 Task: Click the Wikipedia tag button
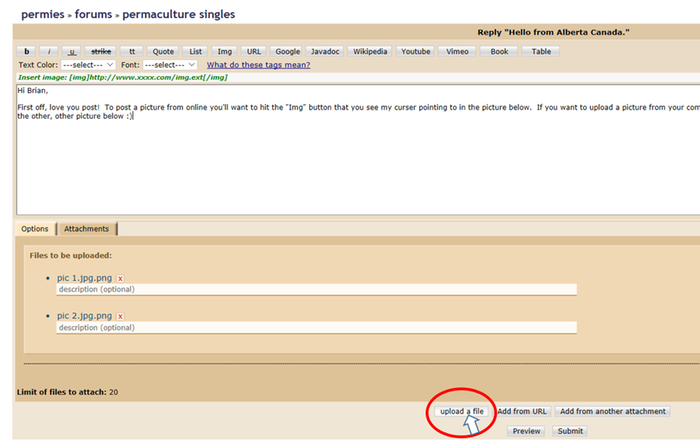[369, 51]
